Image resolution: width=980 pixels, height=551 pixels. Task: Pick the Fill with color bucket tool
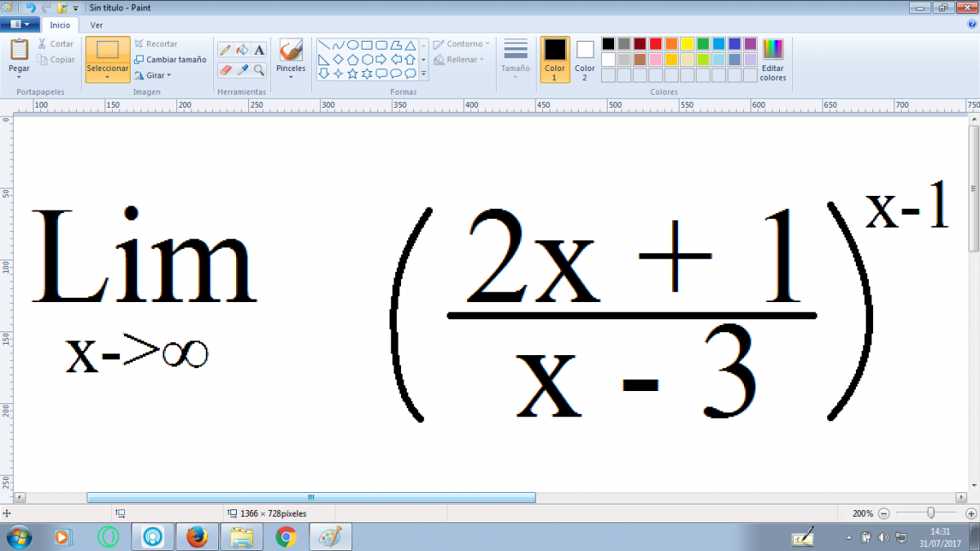point(243,50)
